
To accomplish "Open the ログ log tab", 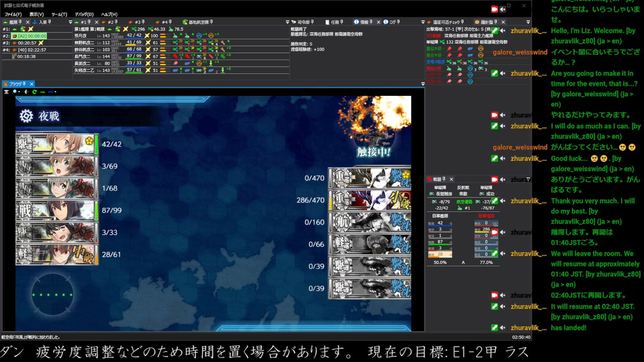I will point(392,22).
